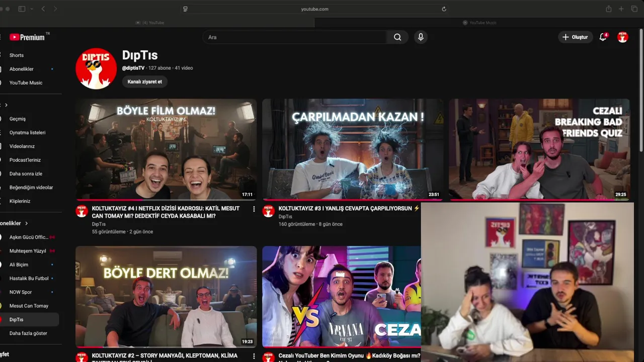Open the Mesut Can Tomay subscription
This screenshot has height=362, width=644.
point(29,306)
